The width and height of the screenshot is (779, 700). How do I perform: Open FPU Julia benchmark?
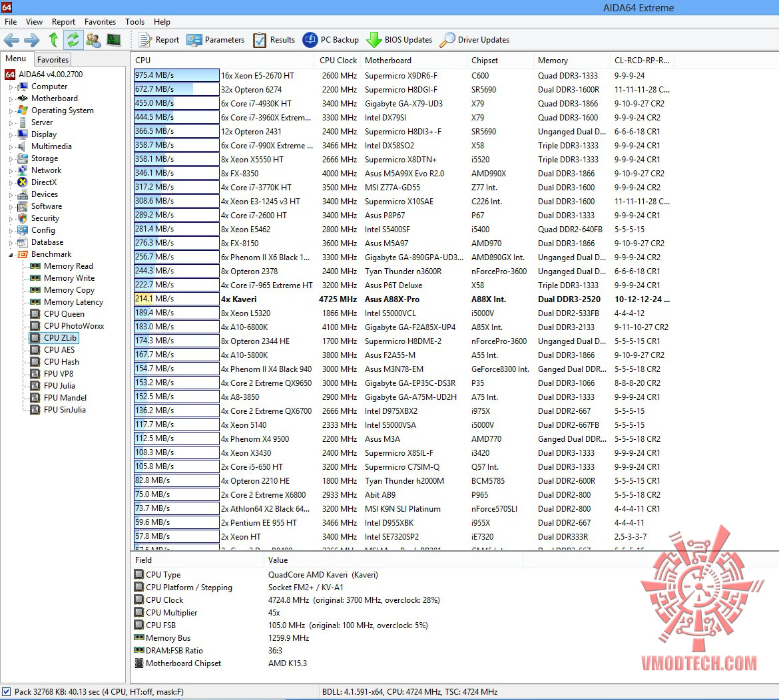(x=53, y=386)
